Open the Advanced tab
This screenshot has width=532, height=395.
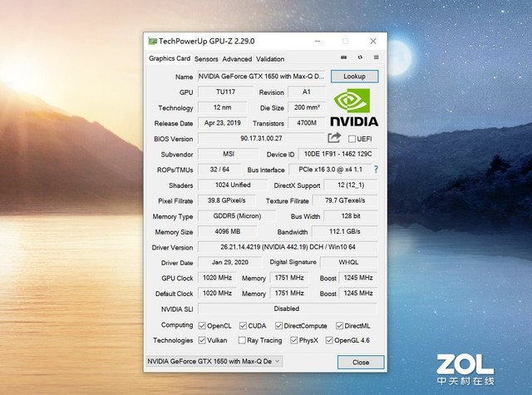(x=237, y=59)
